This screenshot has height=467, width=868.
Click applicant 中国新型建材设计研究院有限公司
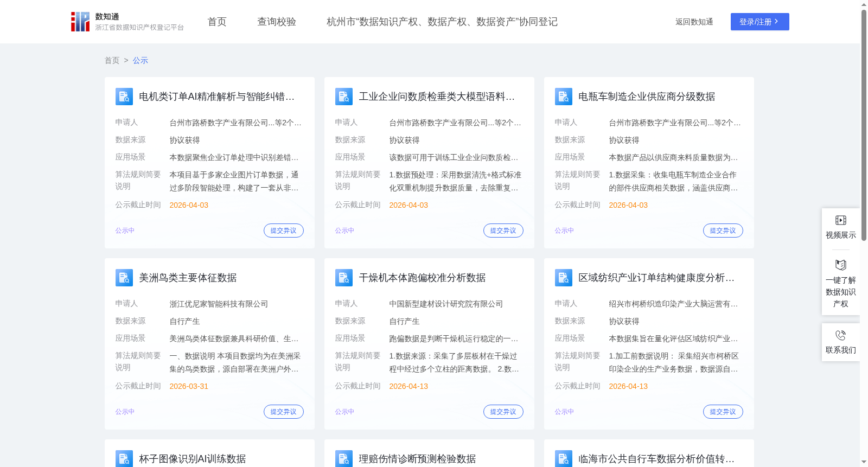pyautogui.click(x=446, y=304)
